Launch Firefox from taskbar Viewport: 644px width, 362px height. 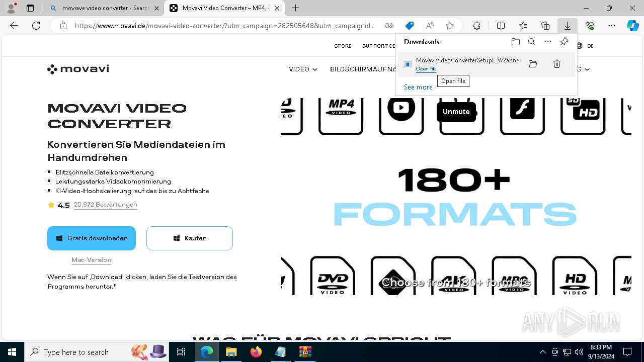[256, 352]
